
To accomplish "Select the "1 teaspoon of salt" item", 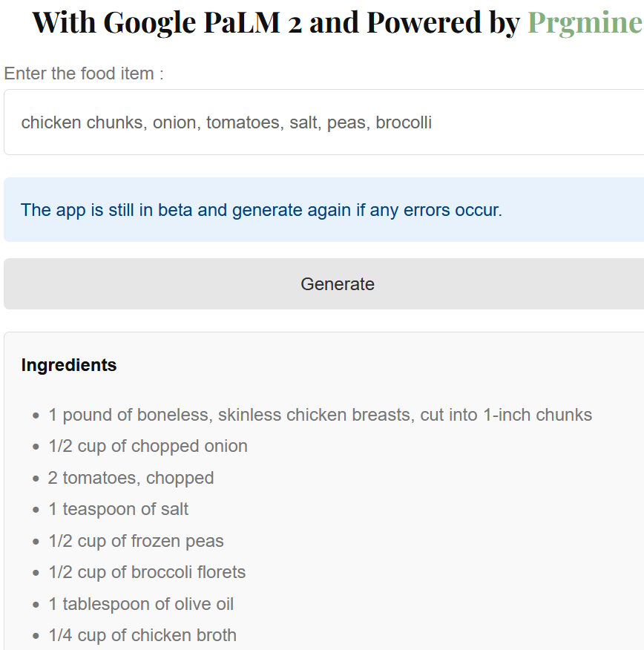I will coord(119,509).
